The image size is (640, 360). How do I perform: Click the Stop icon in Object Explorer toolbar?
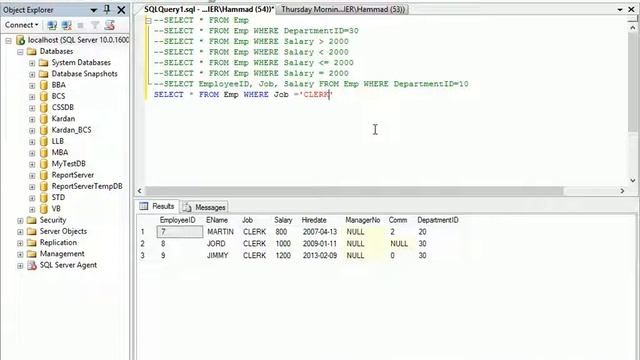coord(80,25)
